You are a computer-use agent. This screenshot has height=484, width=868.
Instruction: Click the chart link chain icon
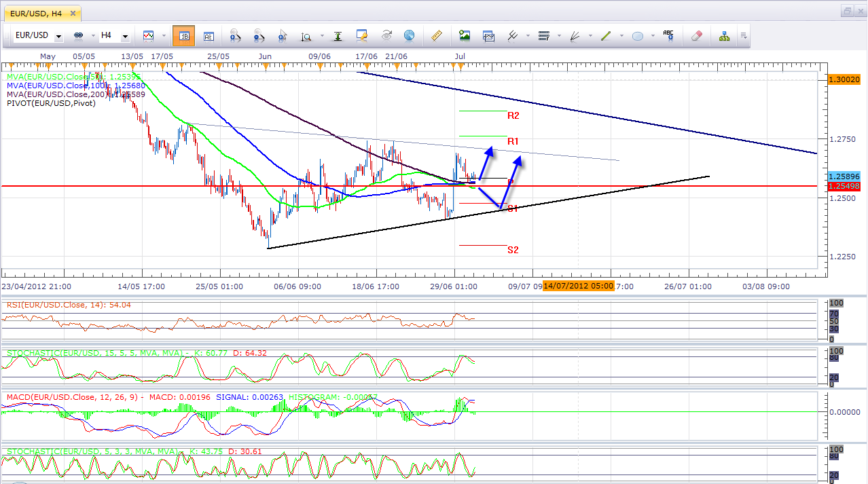pos(78,35)
